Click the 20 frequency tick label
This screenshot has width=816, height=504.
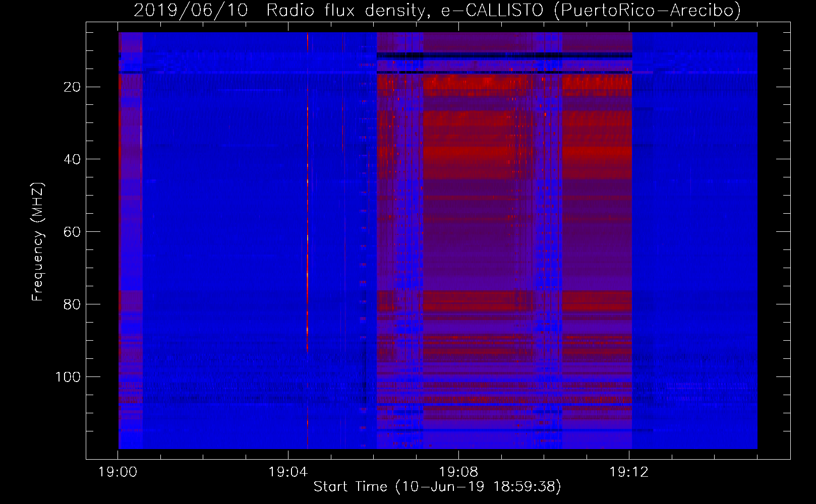click(72, 87)
